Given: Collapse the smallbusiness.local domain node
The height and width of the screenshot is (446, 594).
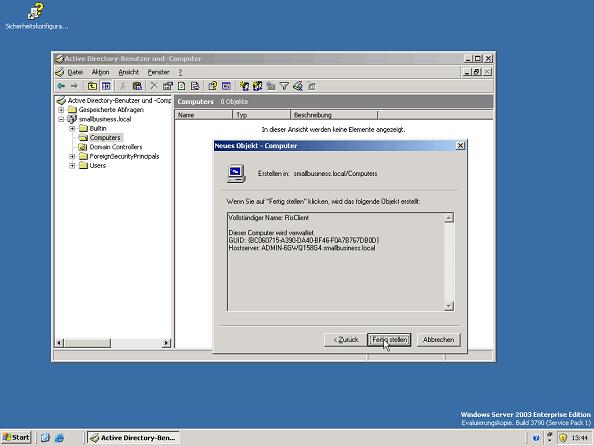Looking at the screenshot, I should [x=61, y=119].
